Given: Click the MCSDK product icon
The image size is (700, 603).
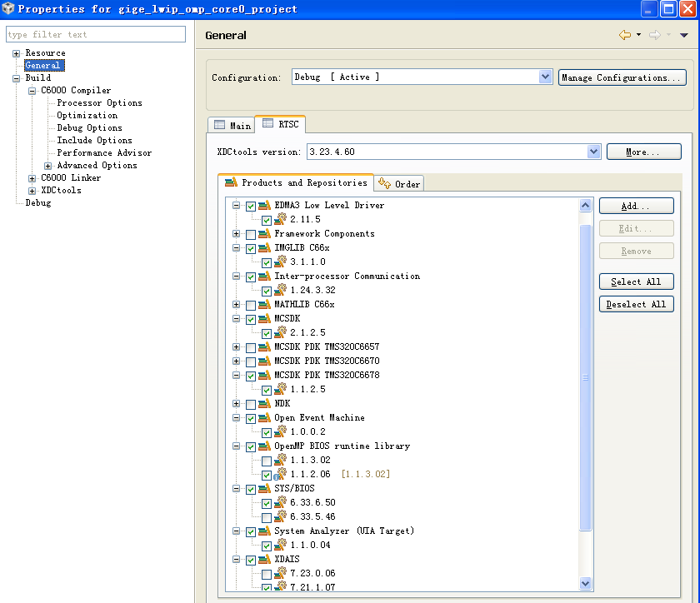Looking at the screenshot, I should click(x=265, y=319).
